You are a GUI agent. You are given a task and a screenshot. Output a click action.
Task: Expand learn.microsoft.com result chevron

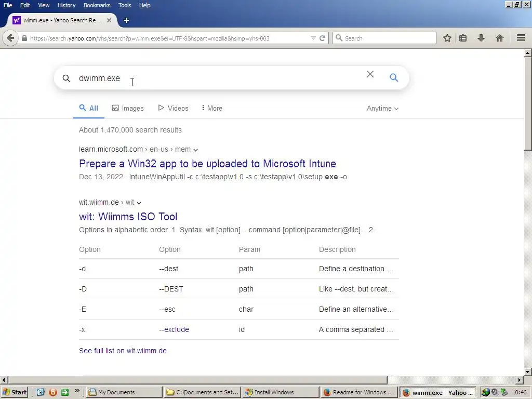click(196, 150)
